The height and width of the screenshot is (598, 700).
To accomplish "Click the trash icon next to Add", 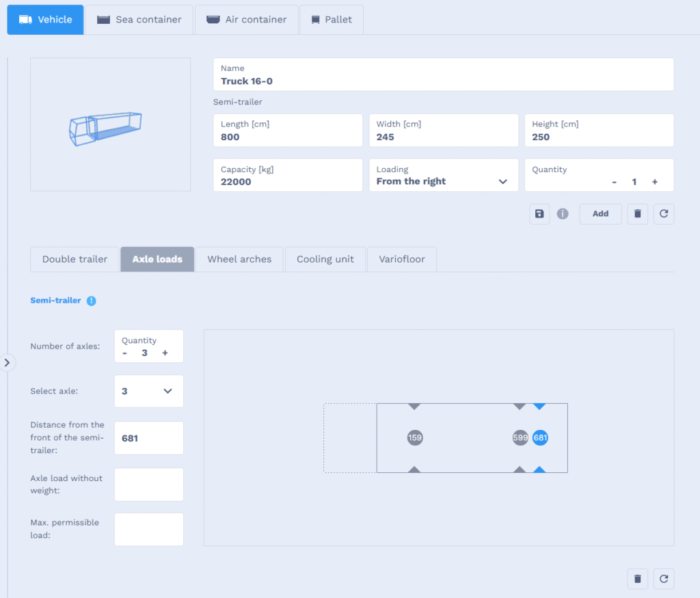I will pyautogui.click(x=637, y=214).
